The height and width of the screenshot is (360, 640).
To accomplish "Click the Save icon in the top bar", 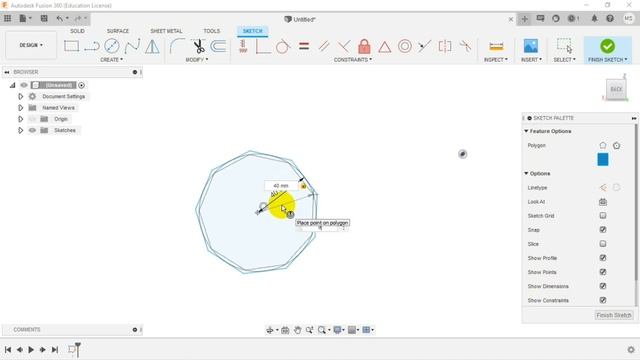I will point(44,18).
